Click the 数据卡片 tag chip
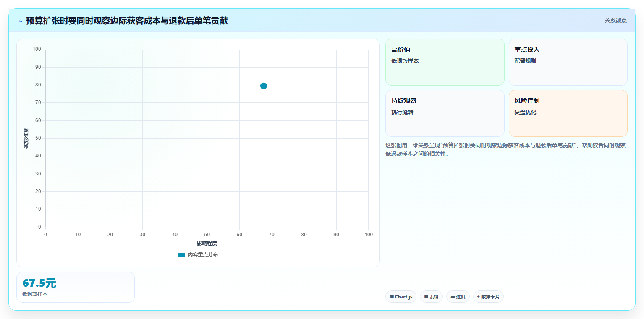The image size is (644, 319). pyautogui.click(x=488, y=297)
